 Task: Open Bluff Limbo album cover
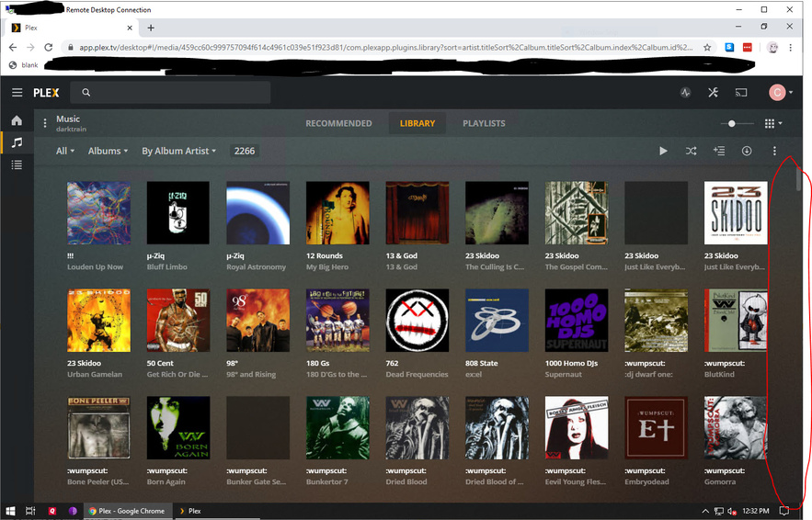pos(178,212)
